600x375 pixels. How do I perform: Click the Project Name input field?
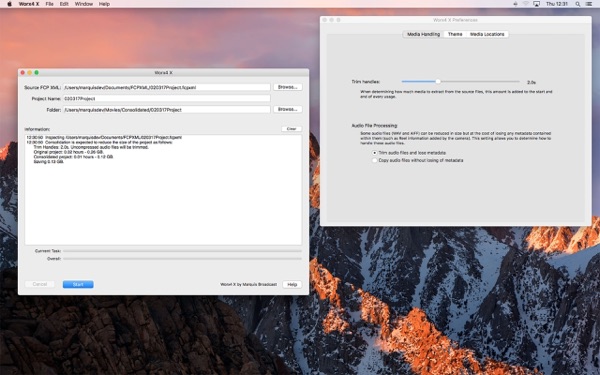166,98
